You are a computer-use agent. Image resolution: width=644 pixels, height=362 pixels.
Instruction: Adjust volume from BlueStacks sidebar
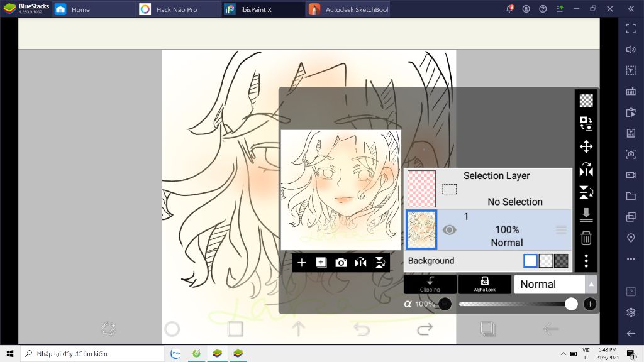tap(631, 49)
